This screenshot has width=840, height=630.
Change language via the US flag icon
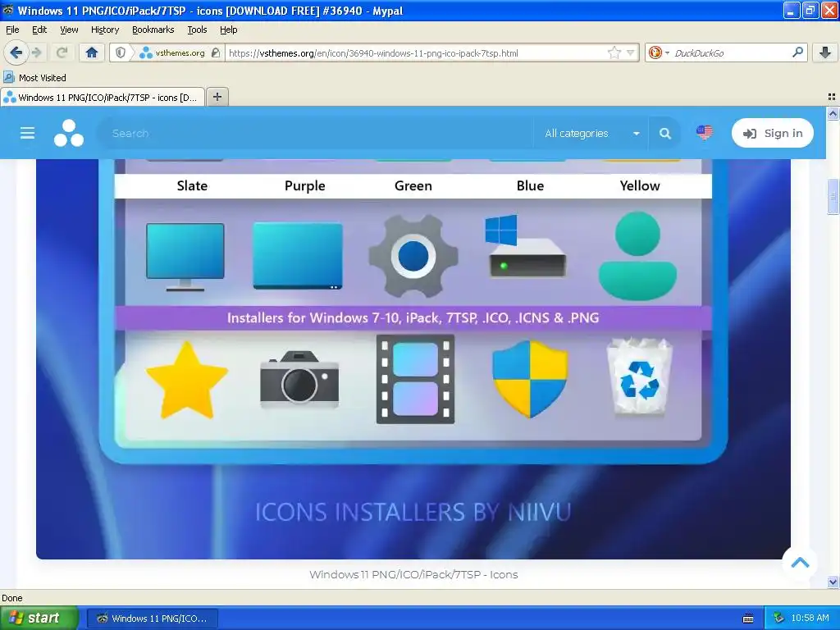click(705, 132)
